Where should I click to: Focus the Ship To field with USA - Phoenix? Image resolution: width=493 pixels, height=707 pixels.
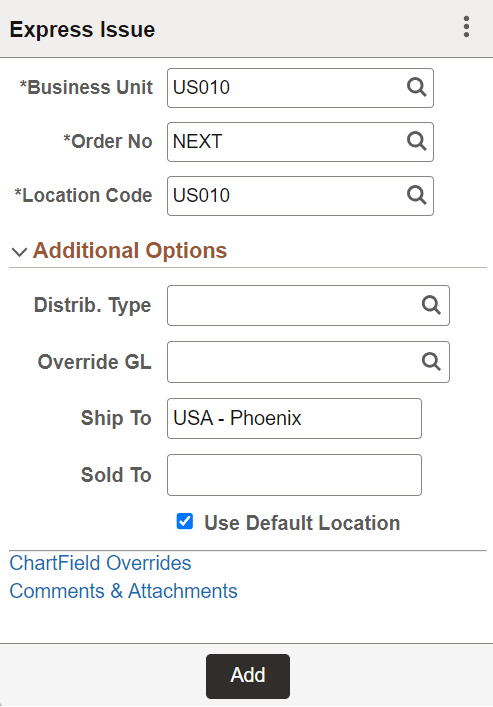[x=294, y=418]
